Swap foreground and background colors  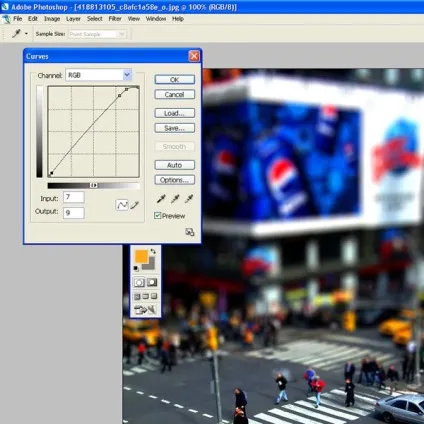(x=153, y=251)
